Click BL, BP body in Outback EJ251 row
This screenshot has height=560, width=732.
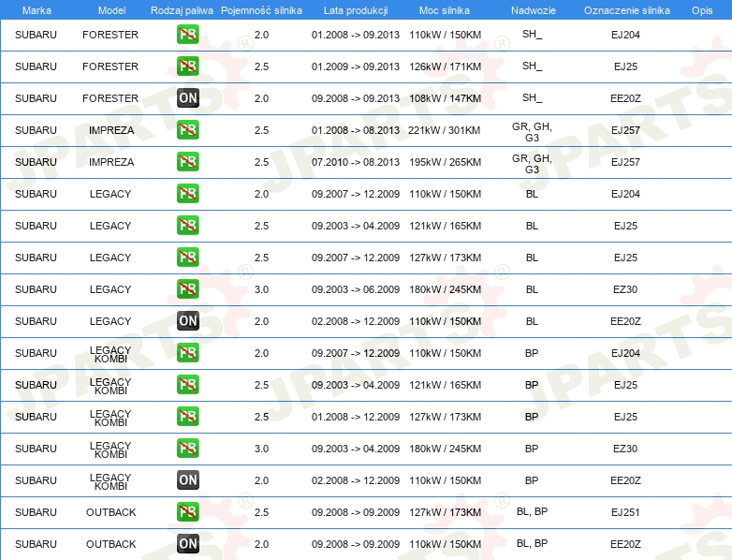click(x=533, y=511)
